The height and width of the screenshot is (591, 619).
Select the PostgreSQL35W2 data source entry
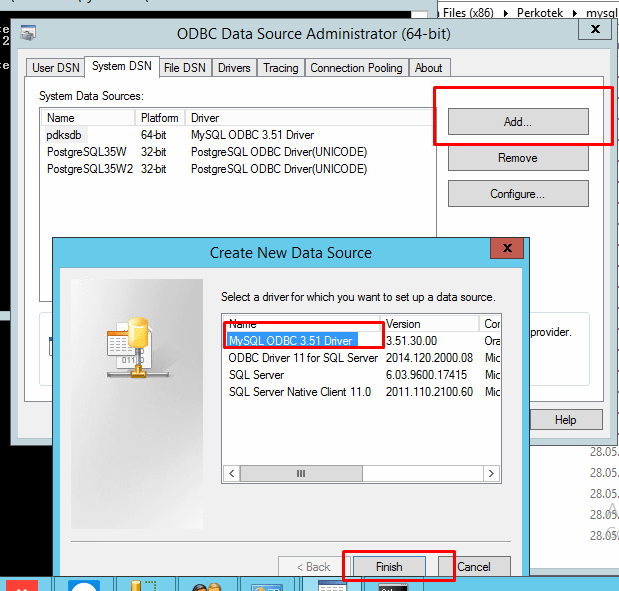(89, 169)
